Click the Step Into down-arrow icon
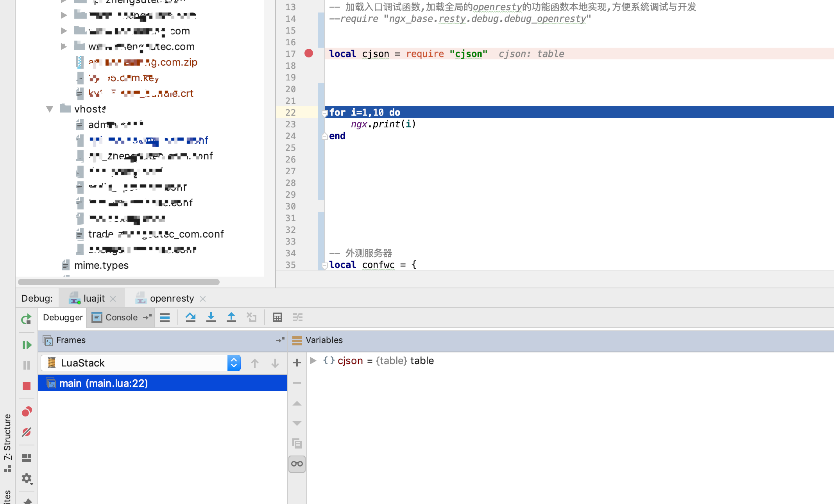The height and width of the screenshot is (504, 834). [211, 317]
